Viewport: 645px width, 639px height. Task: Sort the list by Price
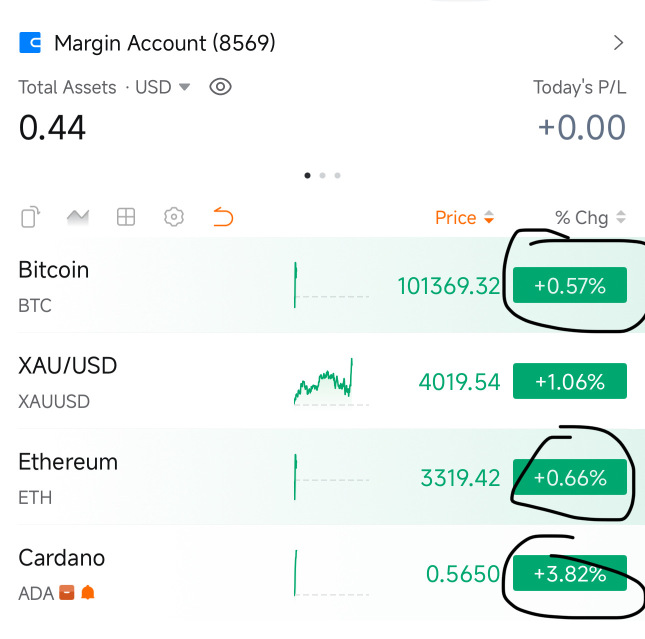tap(464, 217)
